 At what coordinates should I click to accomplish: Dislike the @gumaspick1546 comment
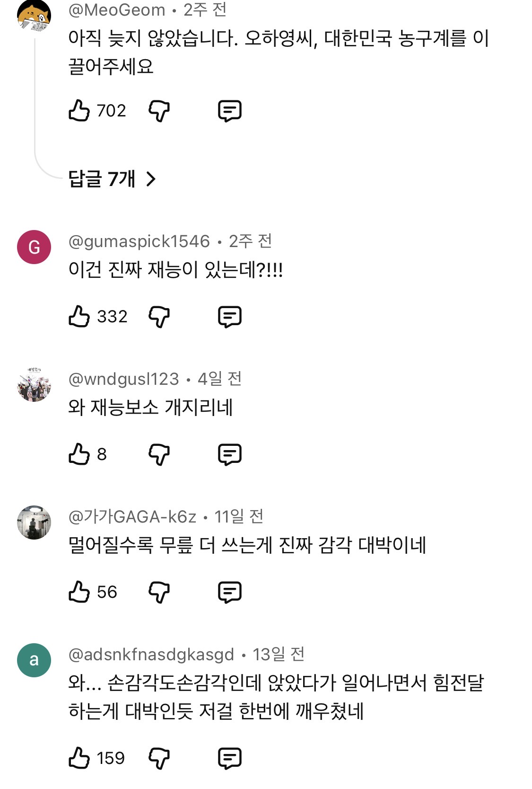coord(159,316)
